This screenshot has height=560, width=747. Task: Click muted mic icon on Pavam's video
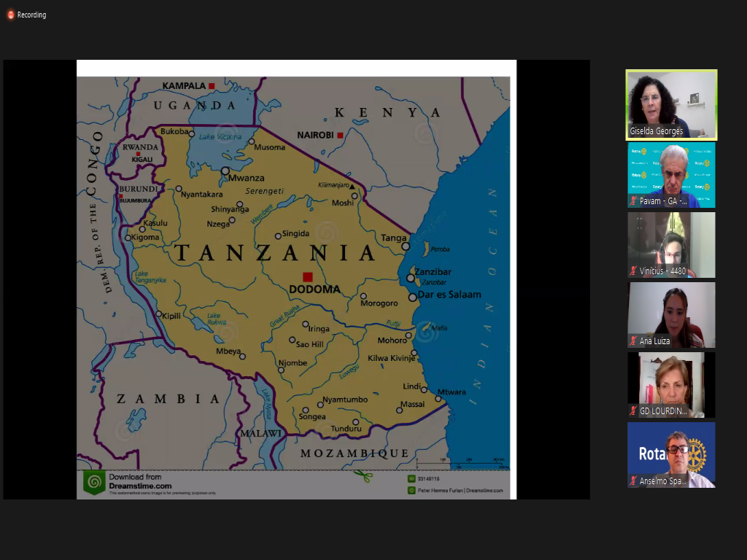click(x=633, y=201)
